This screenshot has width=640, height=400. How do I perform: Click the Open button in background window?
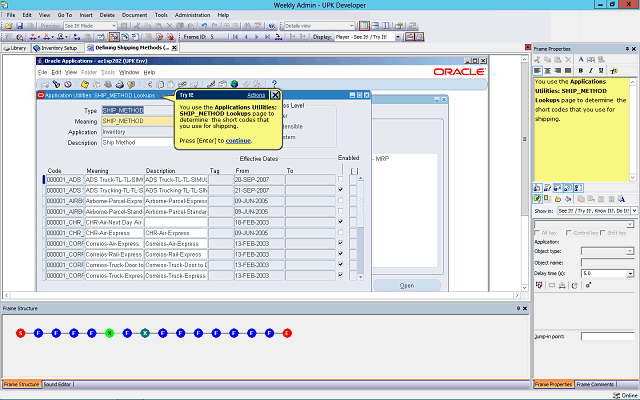click(407, 286)
